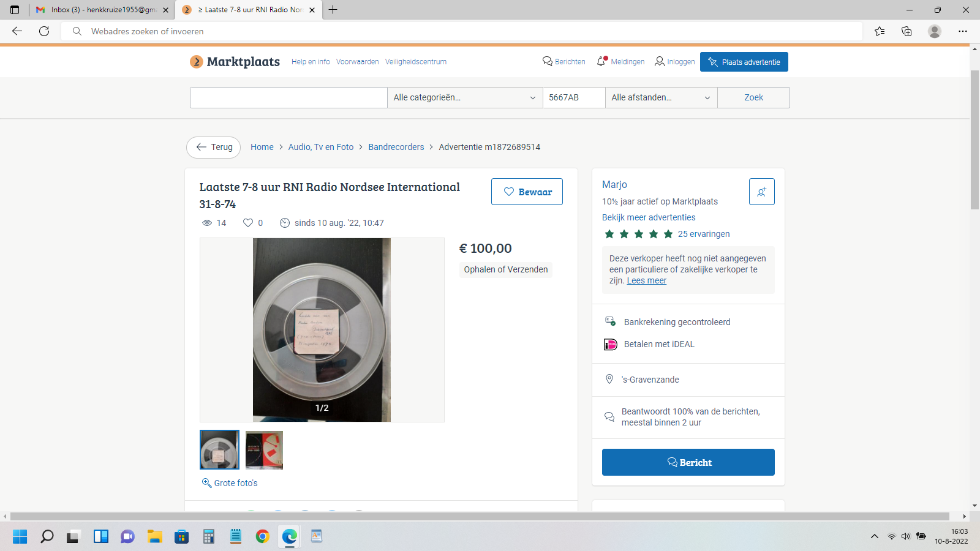Select the second photo thumbnail
980x551 pixels.
click(264, 450)
